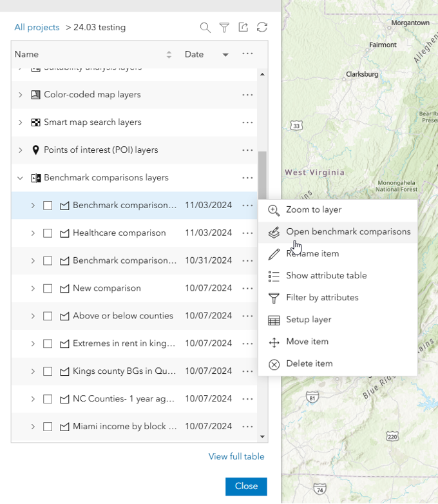Click the Close button

pyautogui.click(x=246, y=487)
